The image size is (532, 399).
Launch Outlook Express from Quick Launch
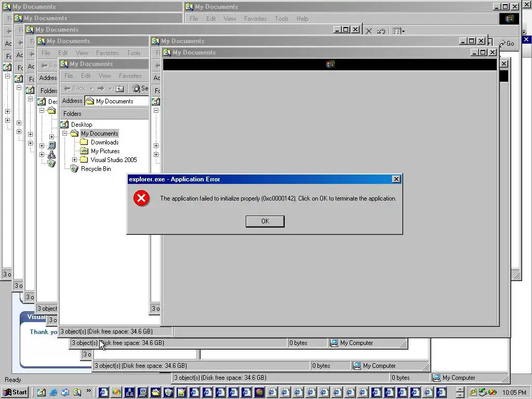coord(65,393)
